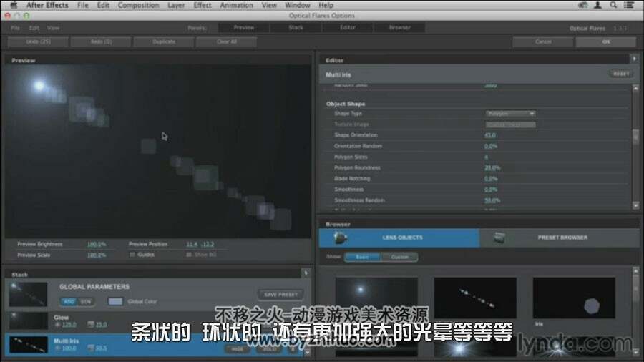Open the Shape Type dropdown
Image resolution: width=644 pixels, height=362 pixels.
(x=510, y=114)
